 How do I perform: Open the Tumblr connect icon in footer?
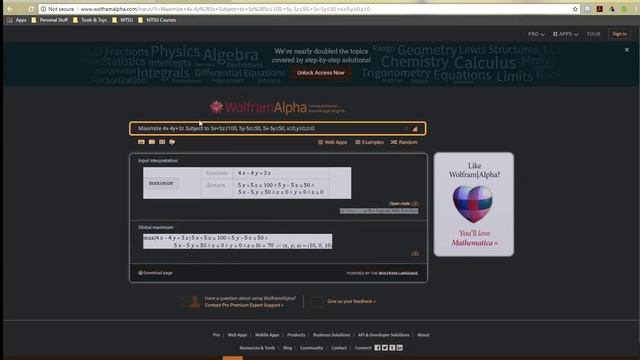[392, 348]
